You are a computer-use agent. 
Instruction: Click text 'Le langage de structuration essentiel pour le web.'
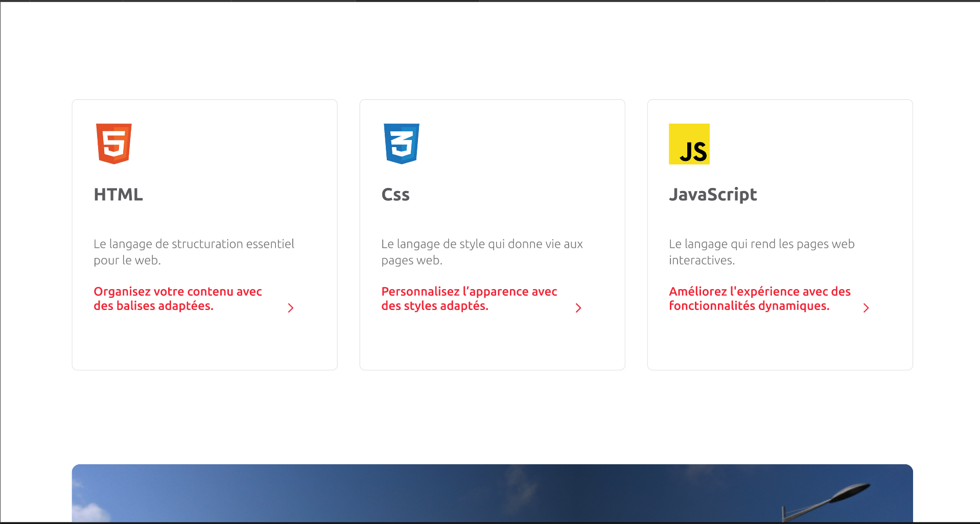[194, 252]
